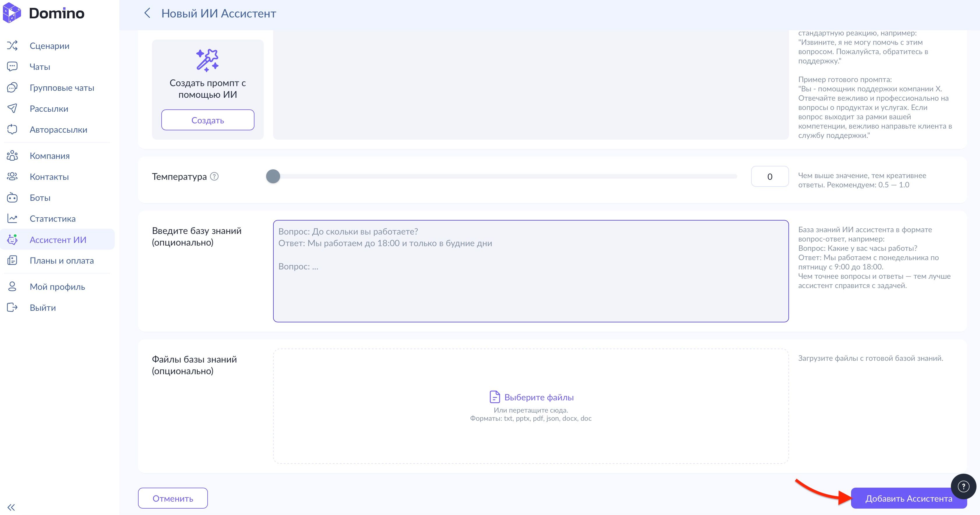
Task: Open Групповые чаты menu item
Action: [x=62, y=88]
